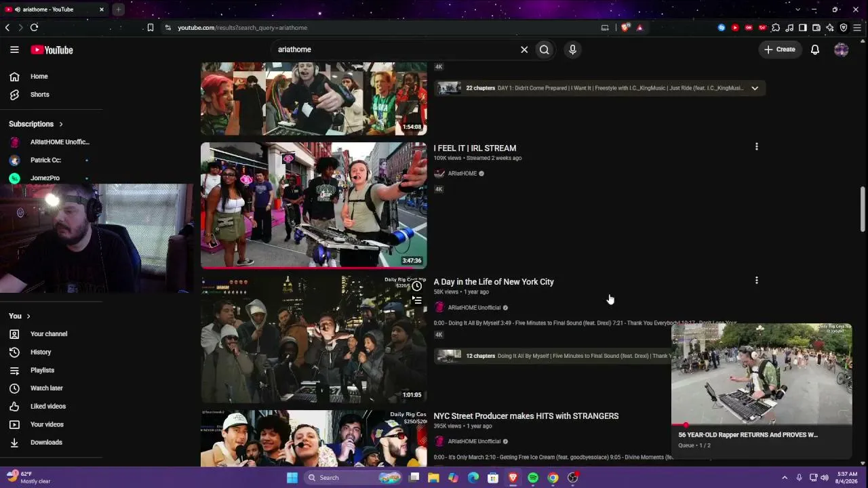
Task: Expand the 12 chapters section
Action: pos(553,356)
